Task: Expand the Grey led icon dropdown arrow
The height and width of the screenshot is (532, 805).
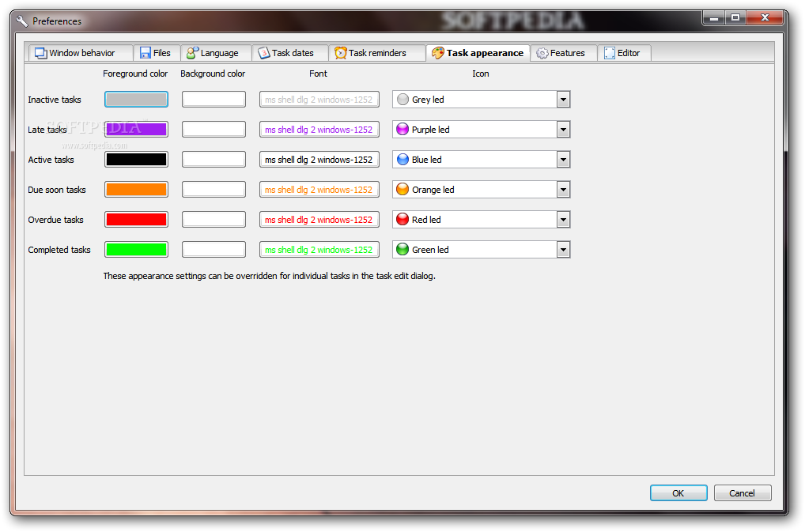Action: [x=563, y=100]
